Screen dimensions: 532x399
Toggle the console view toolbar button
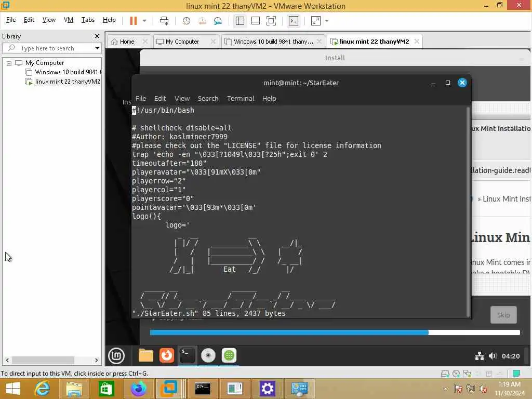click(294, 21)
